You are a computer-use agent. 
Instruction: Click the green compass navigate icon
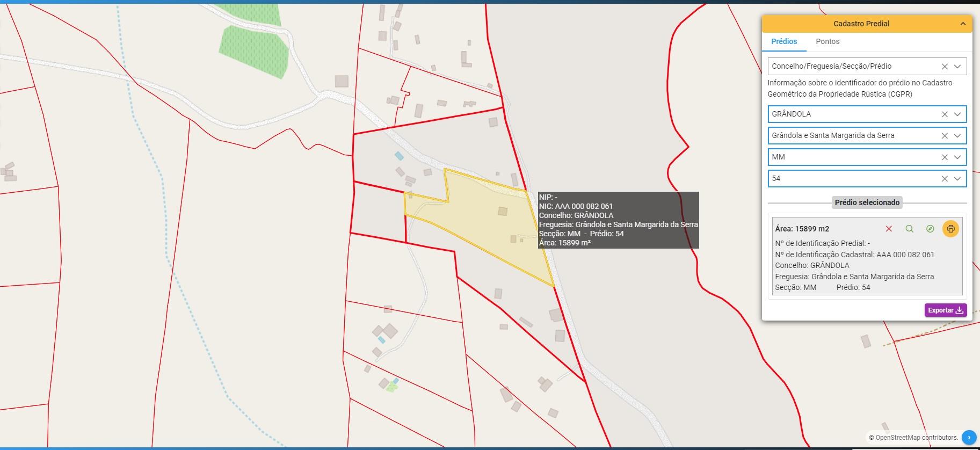[930, 229]
